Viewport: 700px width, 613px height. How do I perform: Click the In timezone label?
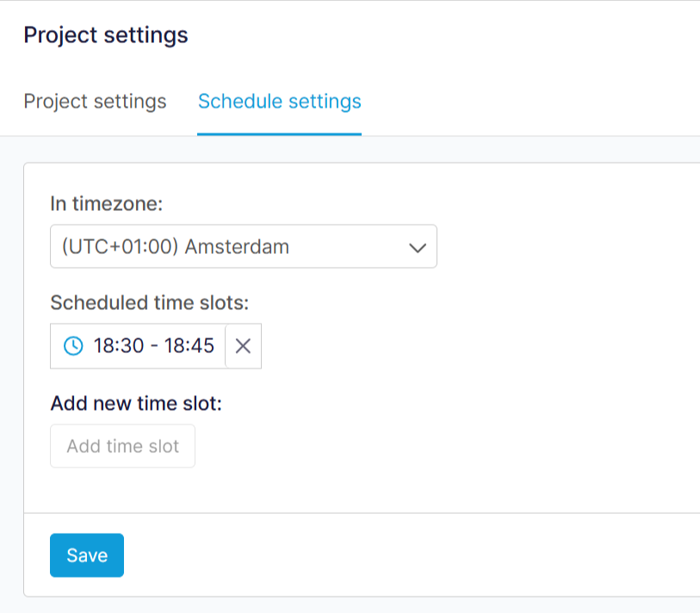pos(106,204)
